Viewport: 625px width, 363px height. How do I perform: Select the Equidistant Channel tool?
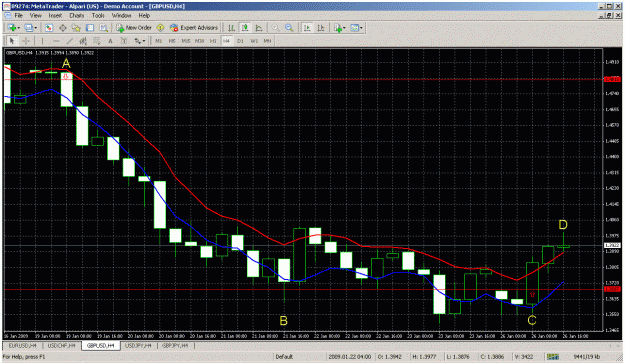pos(83,41)
